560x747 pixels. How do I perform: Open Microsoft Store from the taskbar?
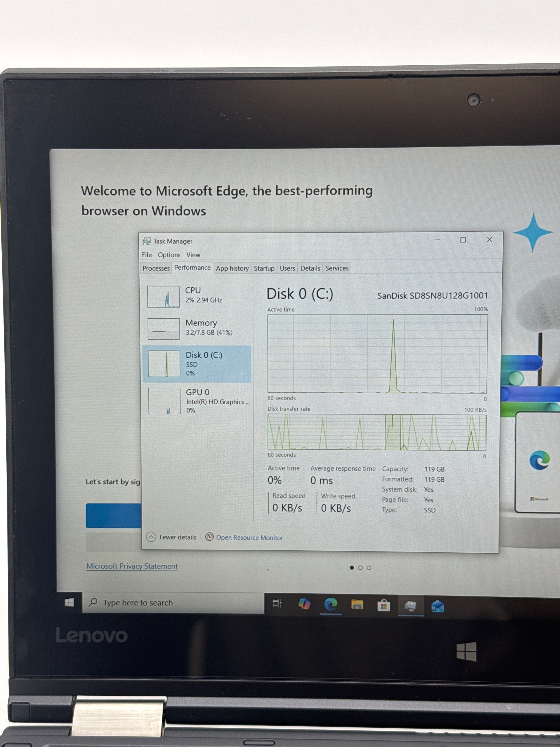pos(384,605)
